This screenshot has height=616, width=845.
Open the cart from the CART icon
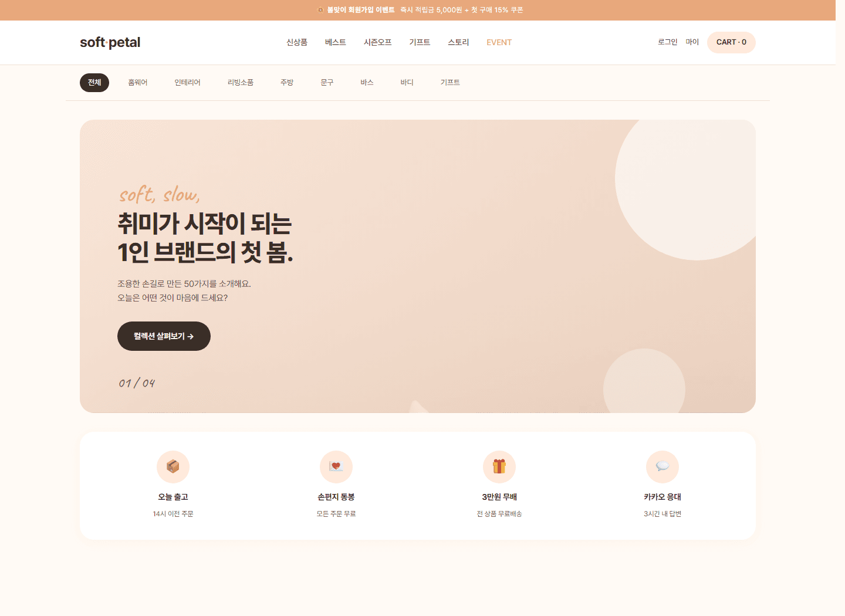click(x=731, y=42)
